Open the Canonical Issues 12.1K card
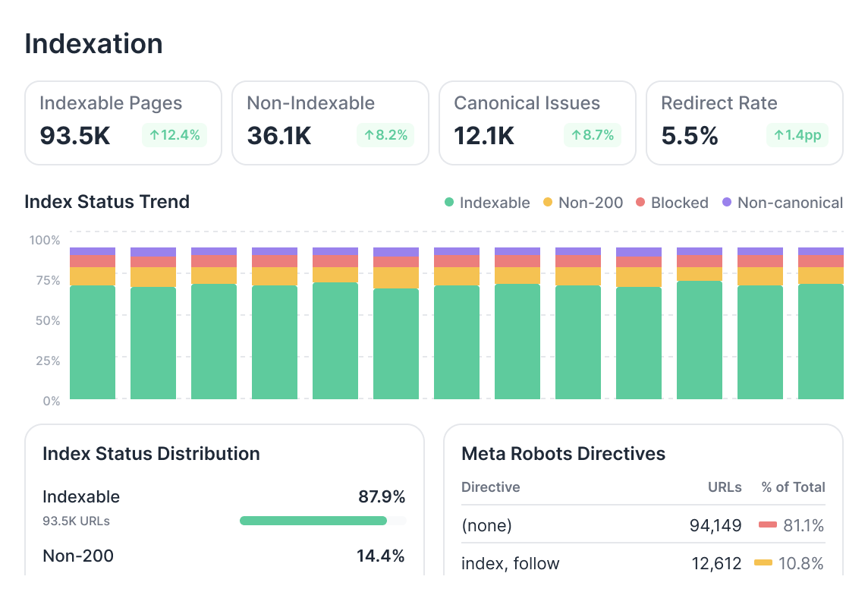 pyautogui.click(x=537, y=123)
